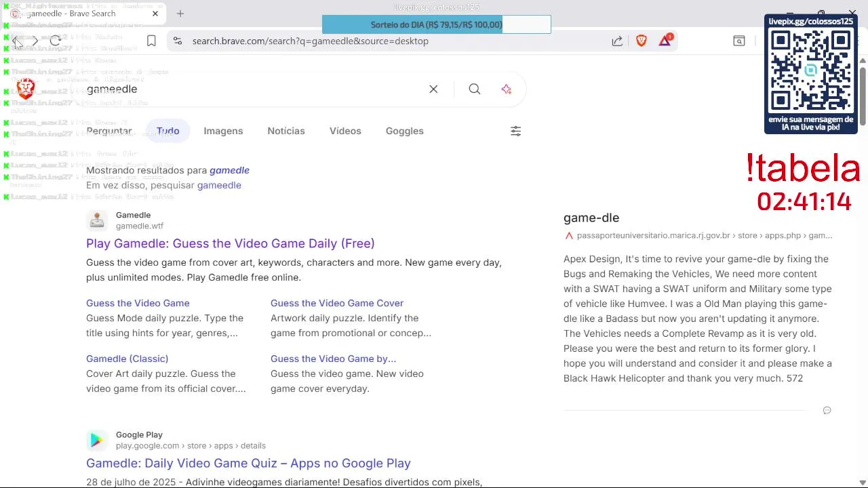Viewport: 868px width, 488px height.
Task: Open Play Gamedle: Guess the Video Game Daily
Action: click(231, 243)
